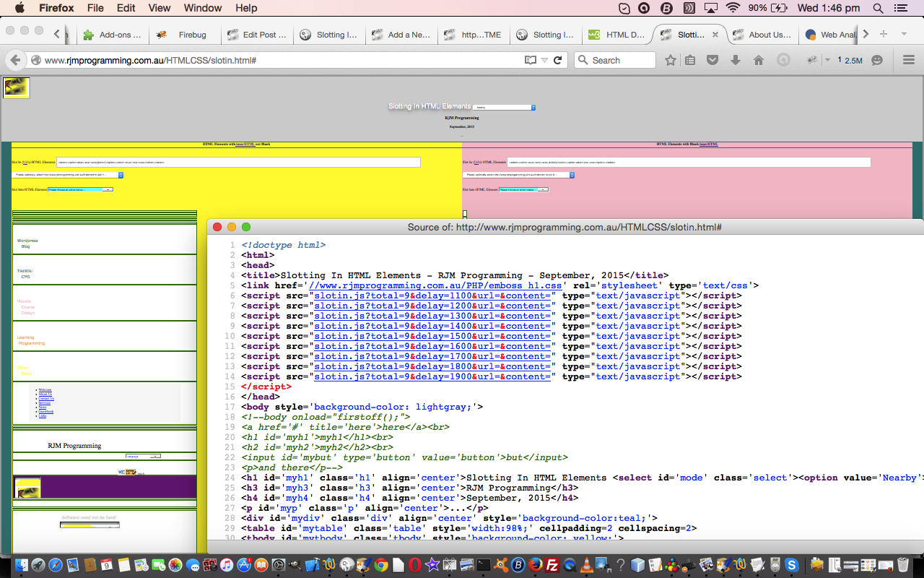The width and height of the screenshot is (924, 578).
Task: Open the Trash in the Dock
Action: 902,565
